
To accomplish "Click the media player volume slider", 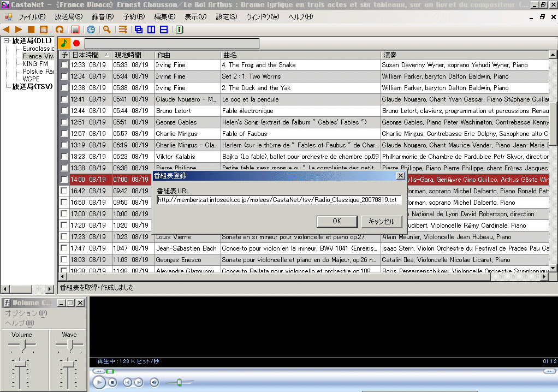I will [x=180, y=382].
